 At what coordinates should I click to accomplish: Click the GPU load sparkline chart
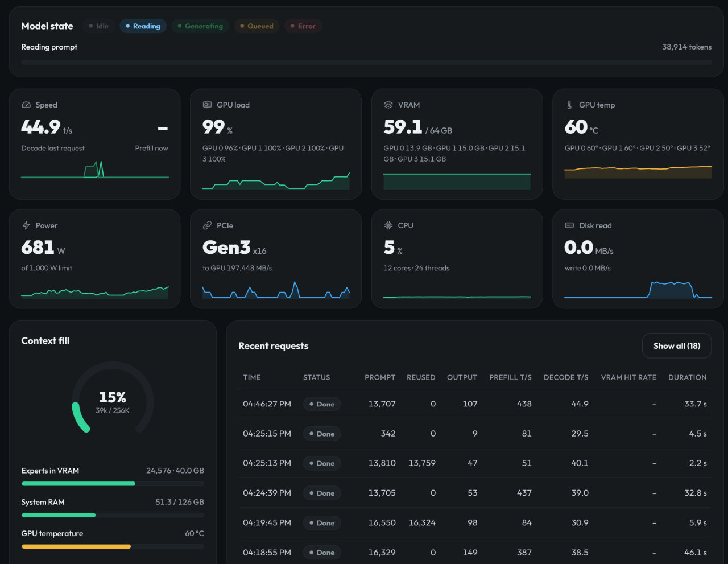pyautogui.click(x=276, y=180)
